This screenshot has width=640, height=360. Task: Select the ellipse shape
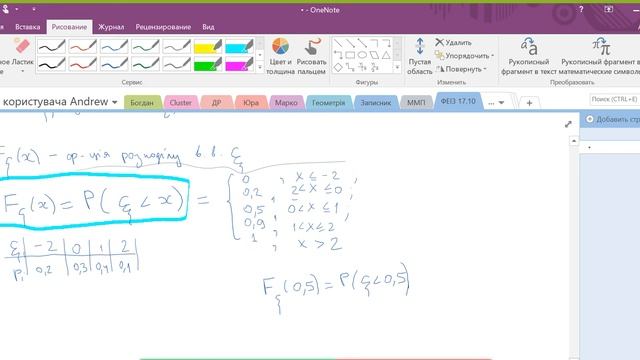(362, 55)
